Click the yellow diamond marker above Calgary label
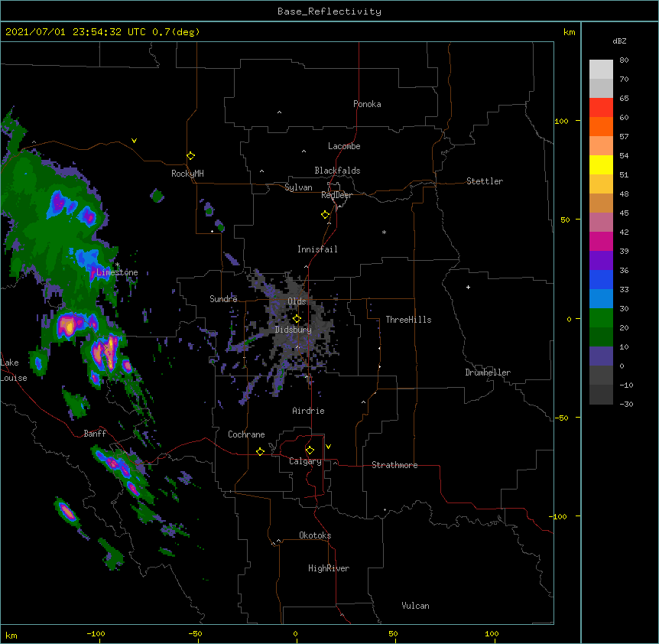This screenshot has height=644, width=659. click(x=310, y=450)
